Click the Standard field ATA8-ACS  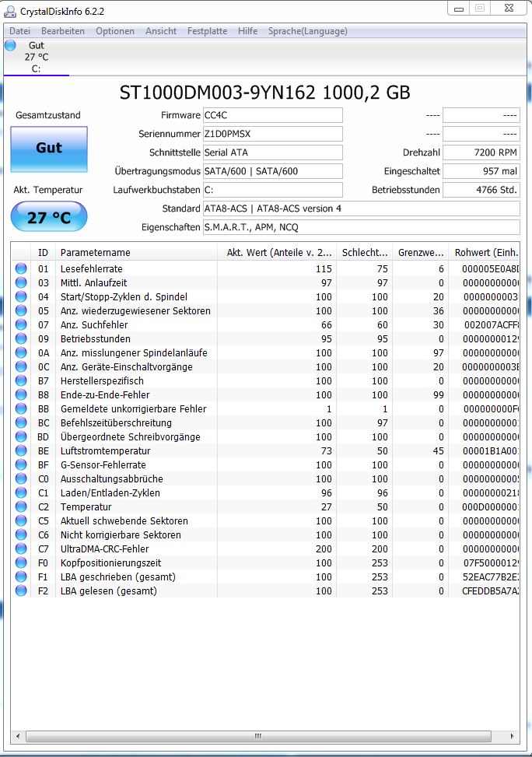pyautogui.click(x=361, y=209)
